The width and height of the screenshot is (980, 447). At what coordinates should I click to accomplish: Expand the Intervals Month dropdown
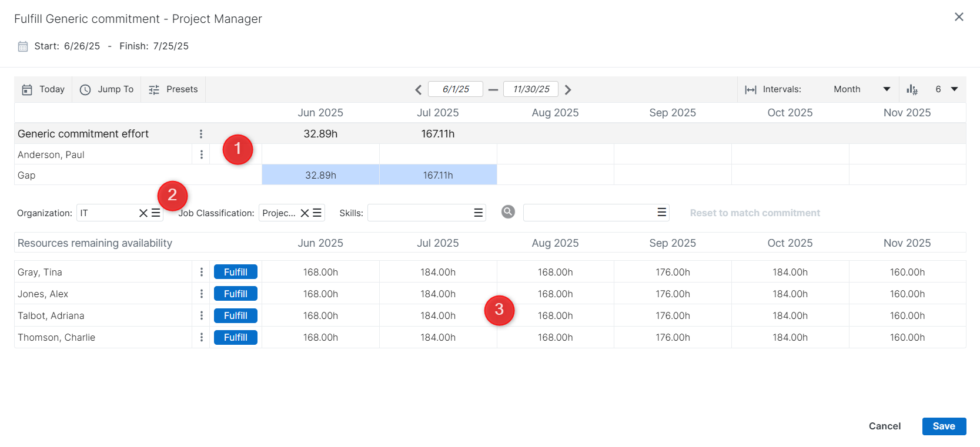pos(887,89)
